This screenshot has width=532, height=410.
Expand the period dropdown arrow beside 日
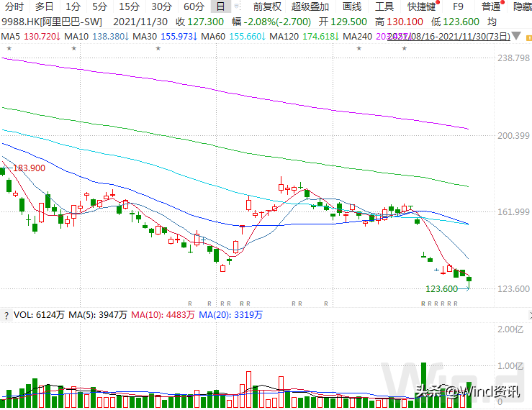pos(236,6)
